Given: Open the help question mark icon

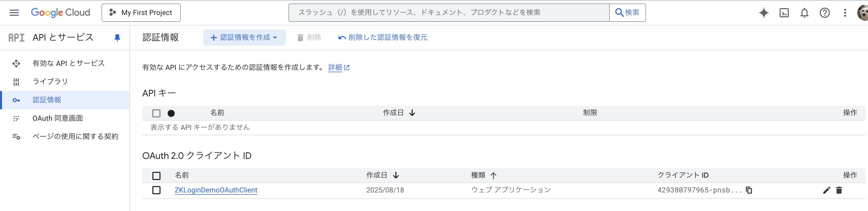Looking at the screenshot, I should click(x=825, y=13).
